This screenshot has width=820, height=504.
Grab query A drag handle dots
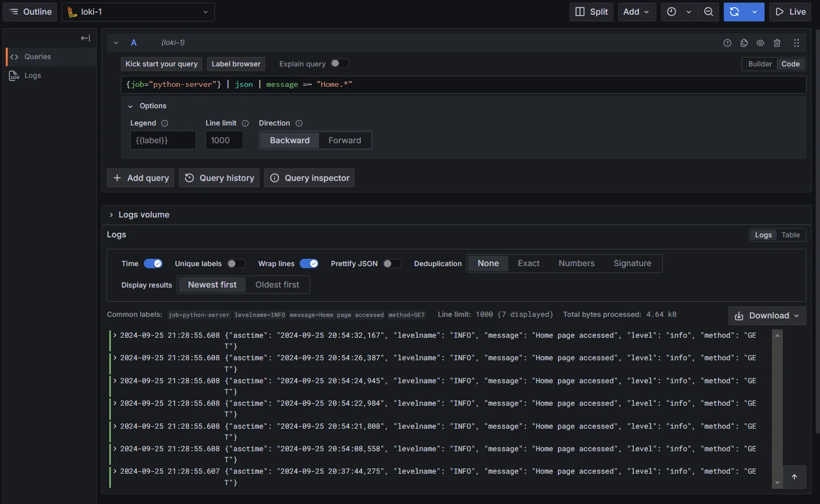[x=796, y=43]
